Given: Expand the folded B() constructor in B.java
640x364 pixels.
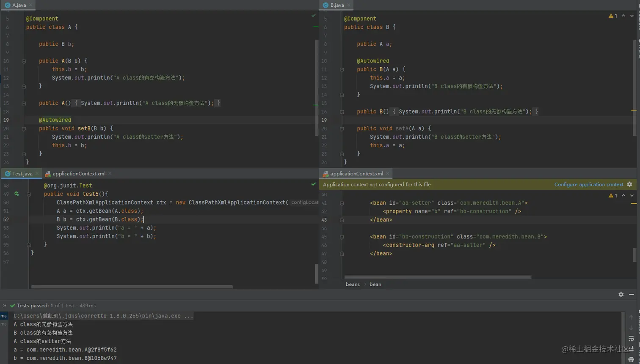Looking at the screenshot, I should 342,112.
